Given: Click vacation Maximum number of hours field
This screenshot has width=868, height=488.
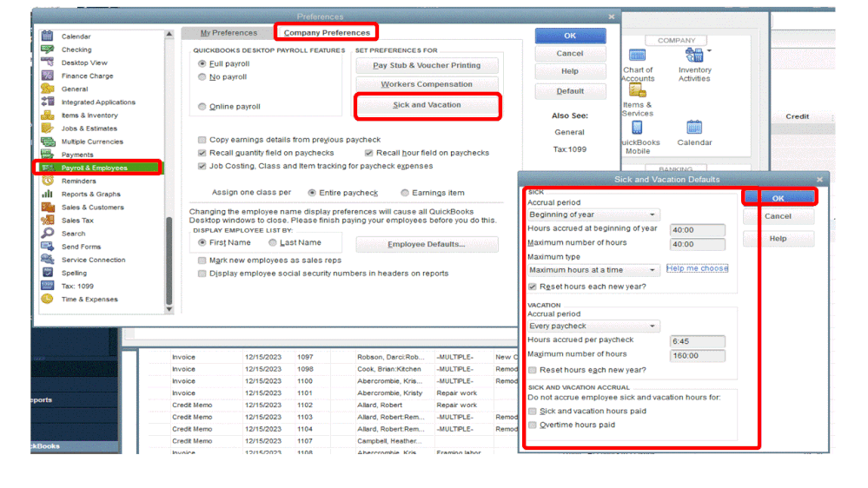Looking at the screenshot, I should tap(698, 356).
